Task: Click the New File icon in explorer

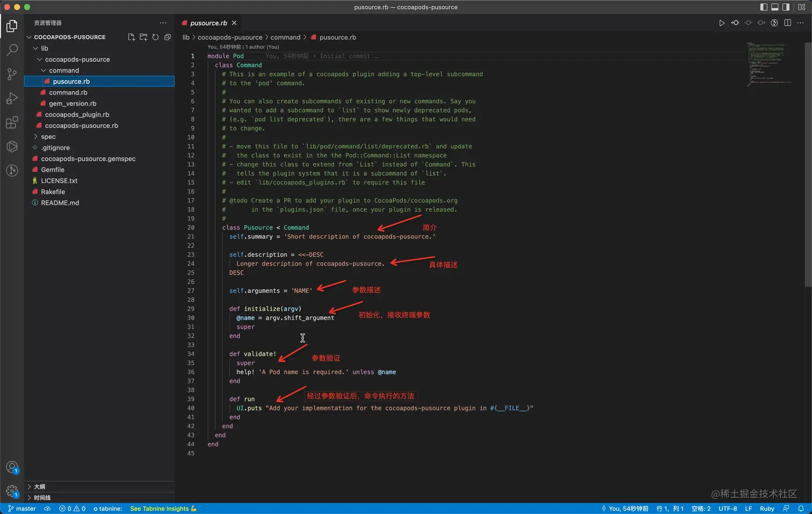Action: click(x=132, y=37)
